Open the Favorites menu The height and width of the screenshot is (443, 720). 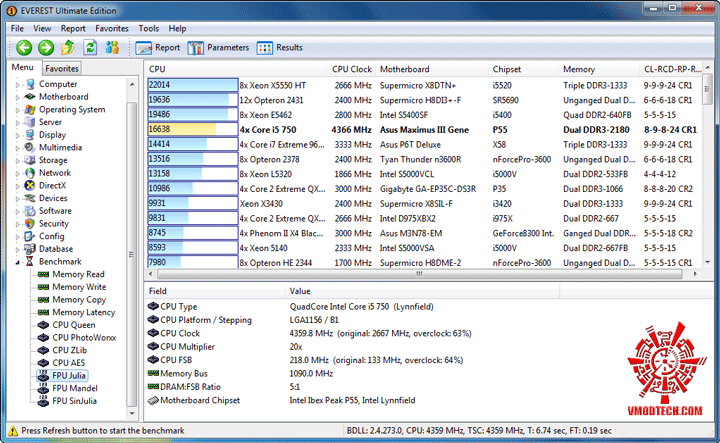[112, 28]
